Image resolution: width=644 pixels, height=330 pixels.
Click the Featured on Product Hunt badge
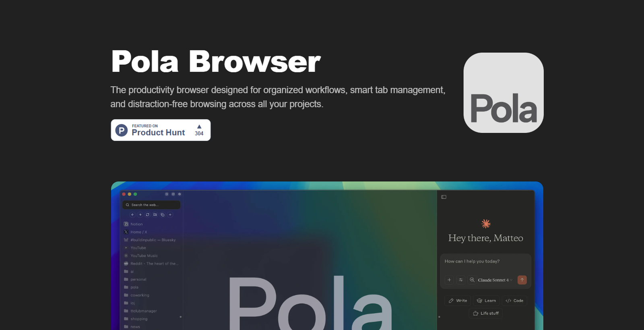point(161,130)
